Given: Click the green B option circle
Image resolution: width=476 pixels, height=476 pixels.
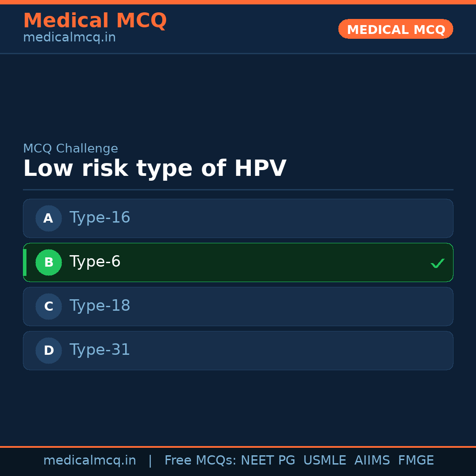Looking at the screenshot, I should click(x=48, y=262).
